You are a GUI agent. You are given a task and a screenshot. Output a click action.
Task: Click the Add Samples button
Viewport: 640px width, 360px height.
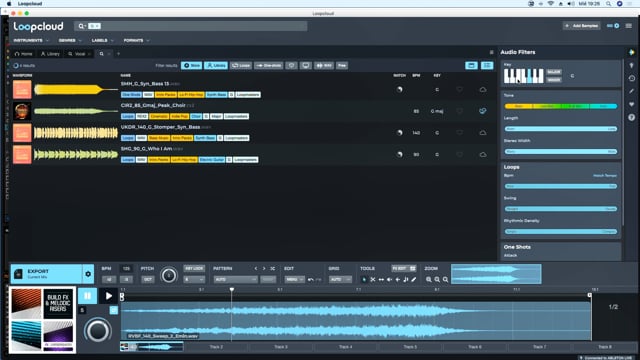point(582,26)
